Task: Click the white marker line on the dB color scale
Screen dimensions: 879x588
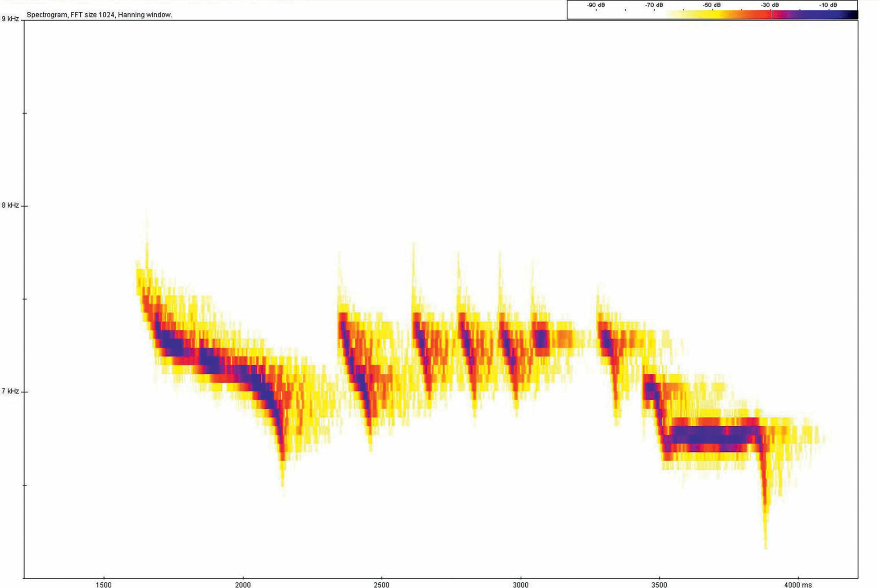Action: 772,14
